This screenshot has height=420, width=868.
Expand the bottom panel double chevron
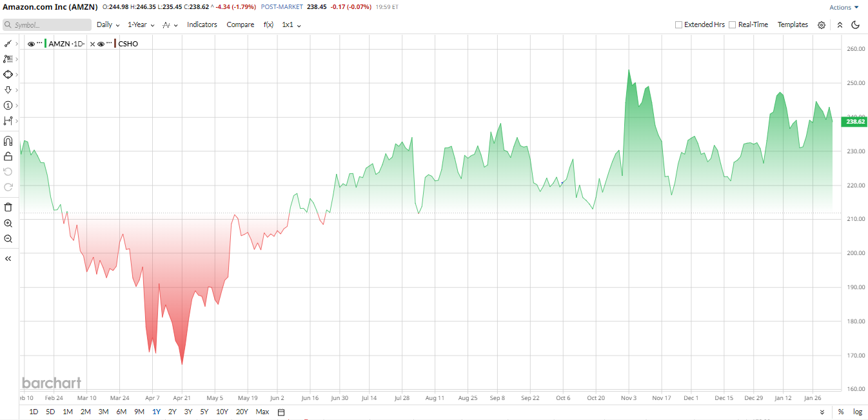point(822,412)
